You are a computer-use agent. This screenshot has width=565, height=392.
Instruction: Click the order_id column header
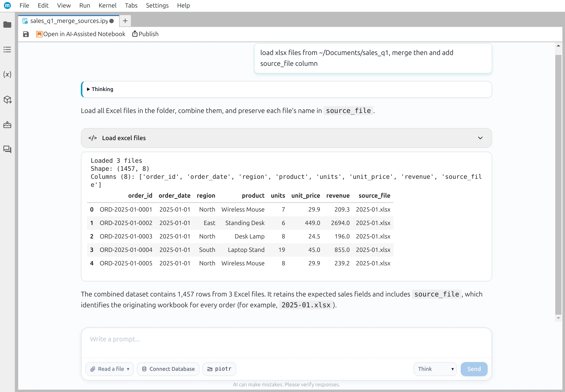point(140,196)
